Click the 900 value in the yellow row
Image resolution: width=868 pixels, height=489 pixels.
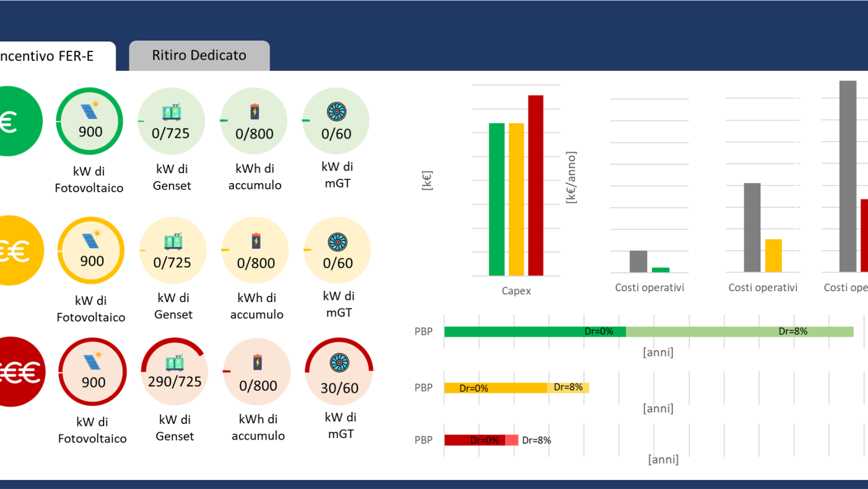[x=92, y=261]
